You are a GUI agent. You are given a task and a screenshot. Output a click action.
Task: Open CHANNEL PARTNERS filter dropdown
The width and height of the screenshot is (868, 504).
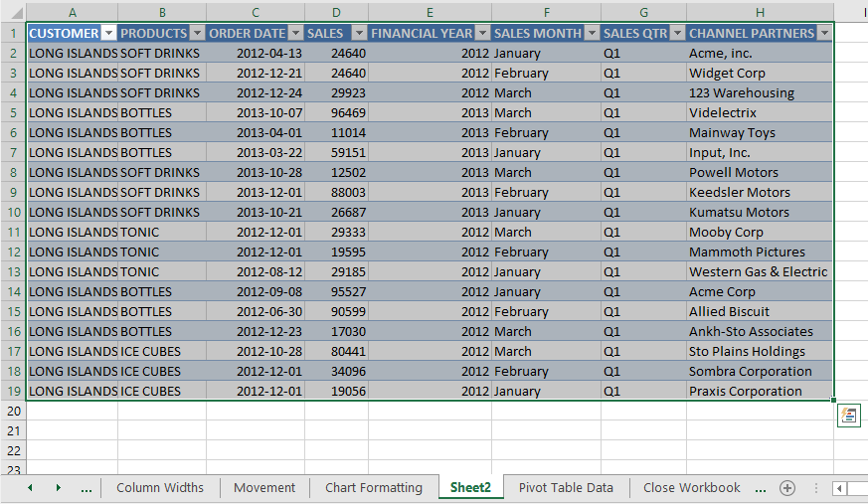point(824,34)
